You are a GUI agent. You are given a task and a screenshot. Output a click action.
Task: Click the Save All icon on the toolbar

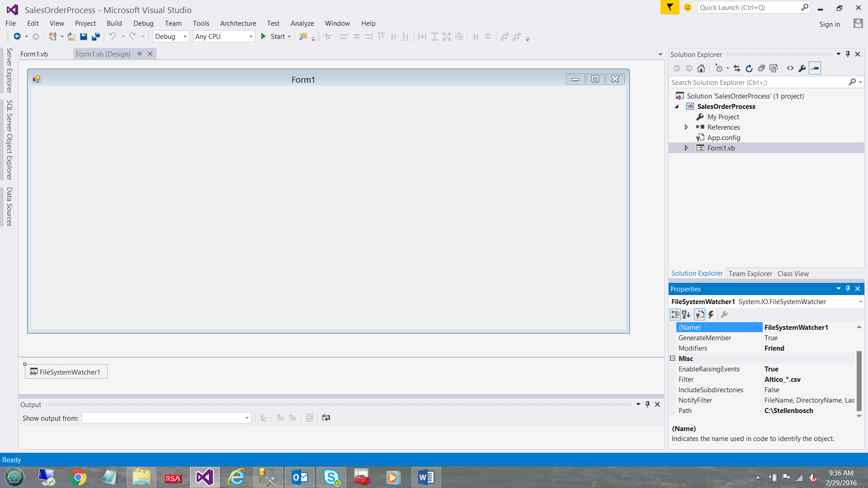pyautogui.click(x=95, y=36)
